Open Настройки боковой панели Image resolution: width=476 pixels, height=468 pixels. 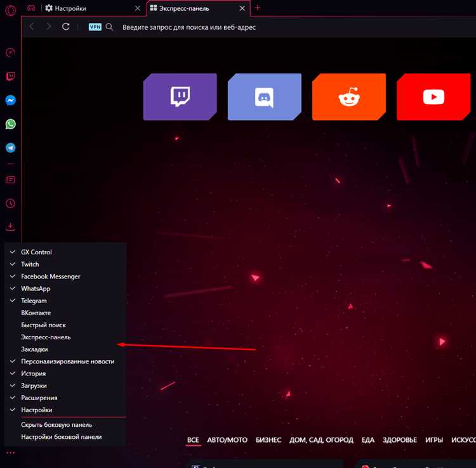click(x=65, y=437)
